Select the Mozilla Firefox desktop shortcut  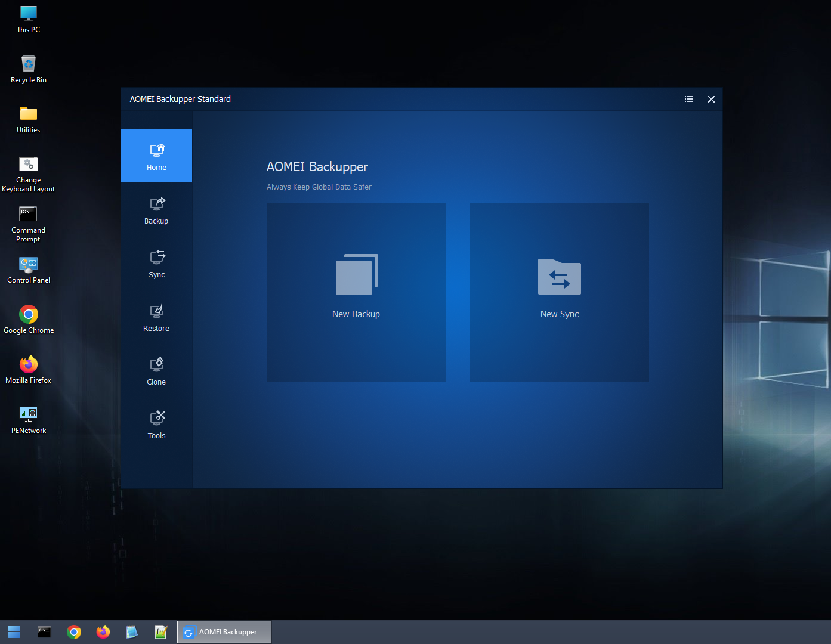coord(29,369)
